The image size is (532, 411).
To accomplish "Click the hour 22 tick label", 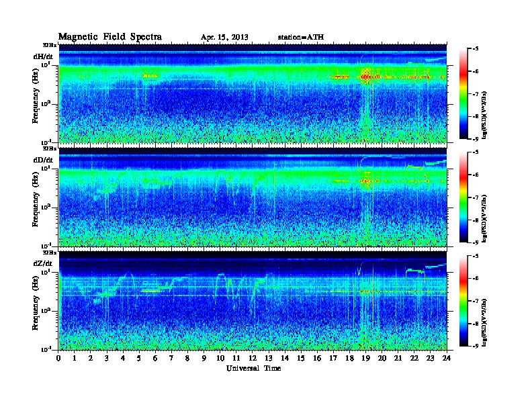I will [x=414, y=358].
